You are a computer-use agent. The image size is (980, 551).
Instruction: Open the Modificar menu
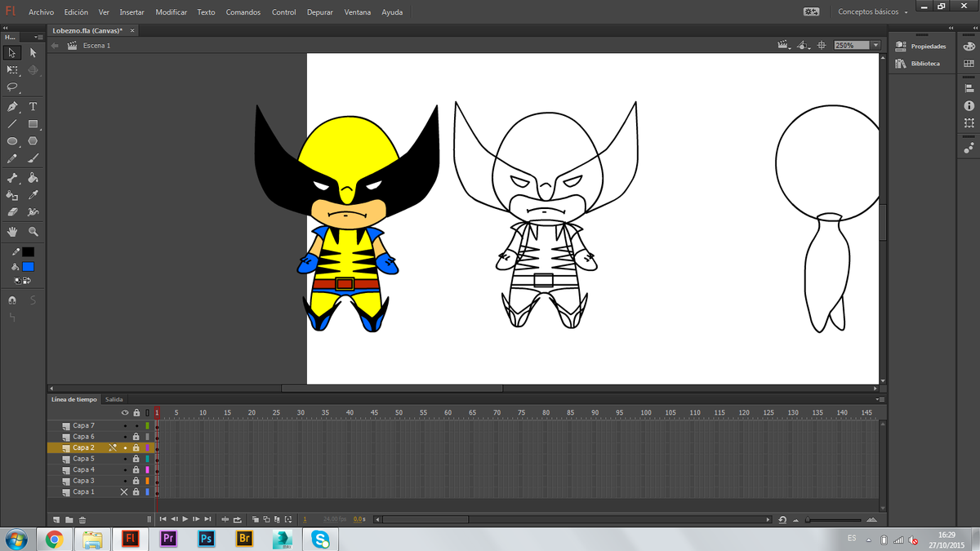pyautogui.click(x=171, y=12)
